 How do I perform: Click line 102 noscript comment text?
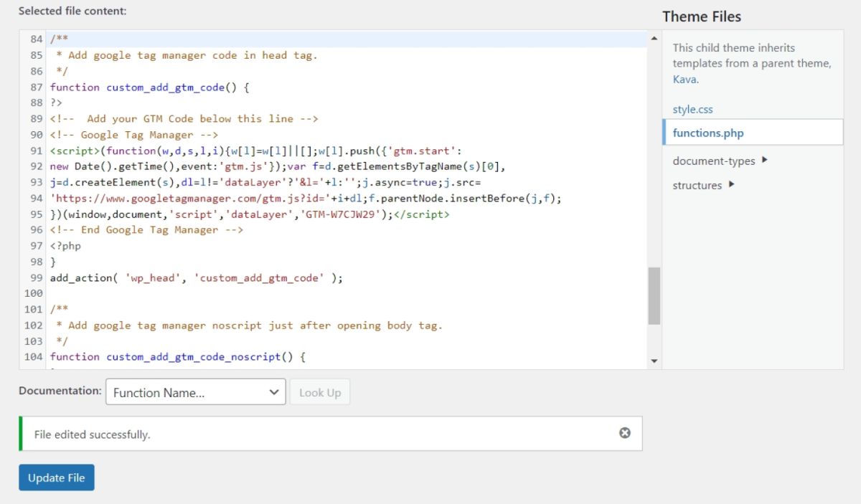pyautogui.click(x=249, y=325)
